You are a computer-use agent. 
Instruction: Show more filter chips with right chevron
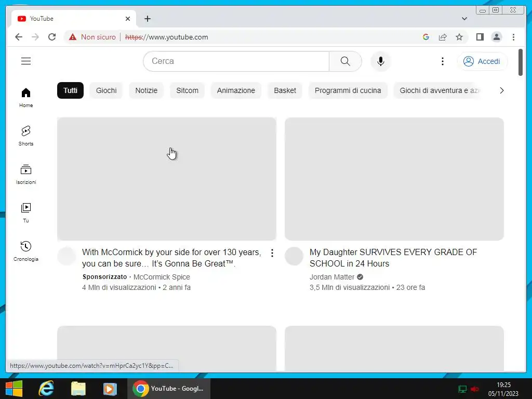point(501,90)
